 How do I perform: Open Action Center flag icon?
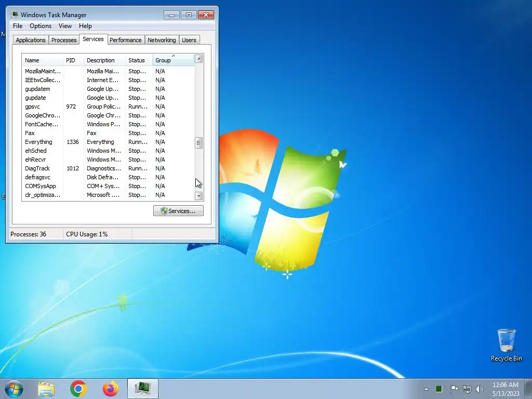pos(454,389)
